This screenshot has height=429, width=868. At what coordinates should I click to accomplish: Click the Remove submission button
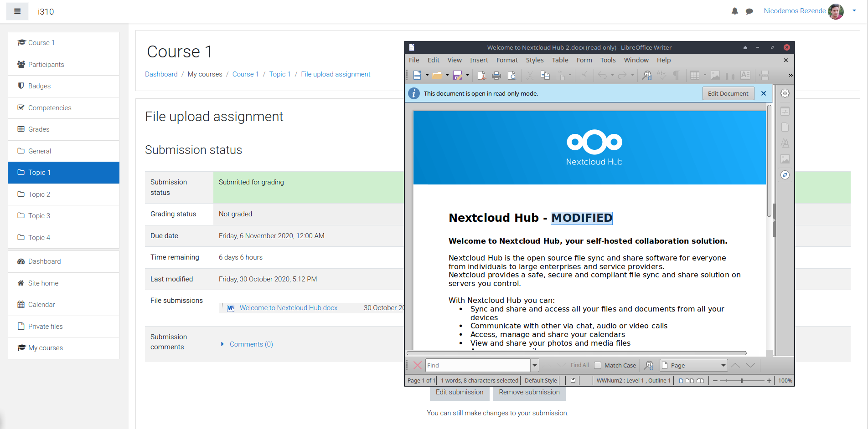(529, 393)
